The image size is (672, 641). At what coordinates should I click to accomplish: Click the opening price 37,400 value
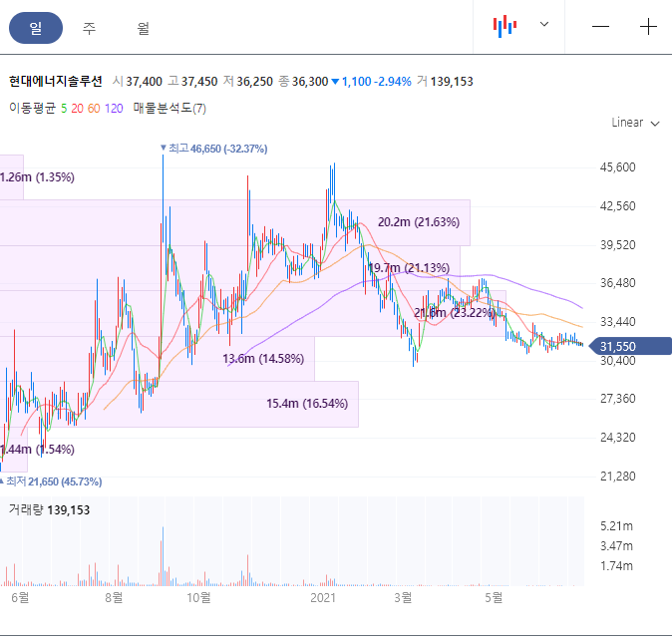tap(144, 82)
